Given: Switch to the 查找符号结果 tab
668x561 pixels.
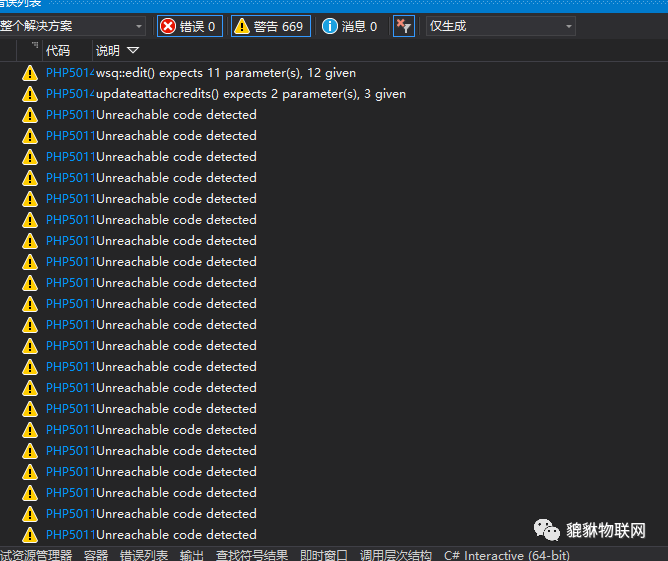Looking at the screenshot, I should [252, 555].
